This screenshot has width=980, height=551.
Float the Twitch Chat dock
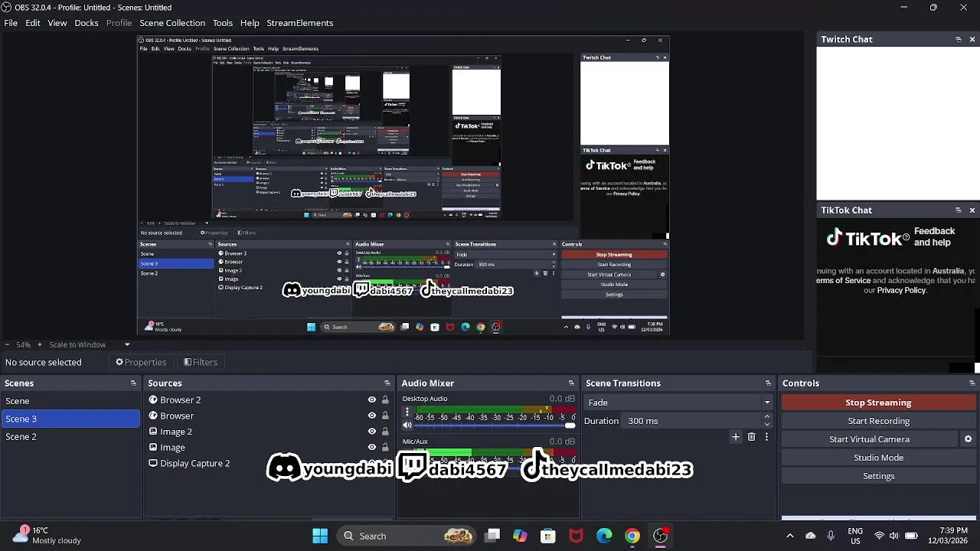(x=959, y=39)
